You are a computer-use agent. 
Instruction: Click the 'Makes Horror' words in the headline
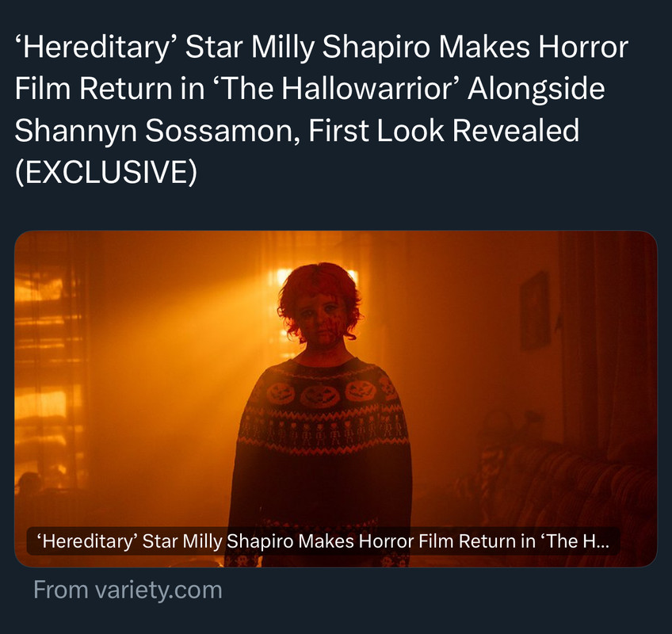pyautogui.click(x=533, y=47)
